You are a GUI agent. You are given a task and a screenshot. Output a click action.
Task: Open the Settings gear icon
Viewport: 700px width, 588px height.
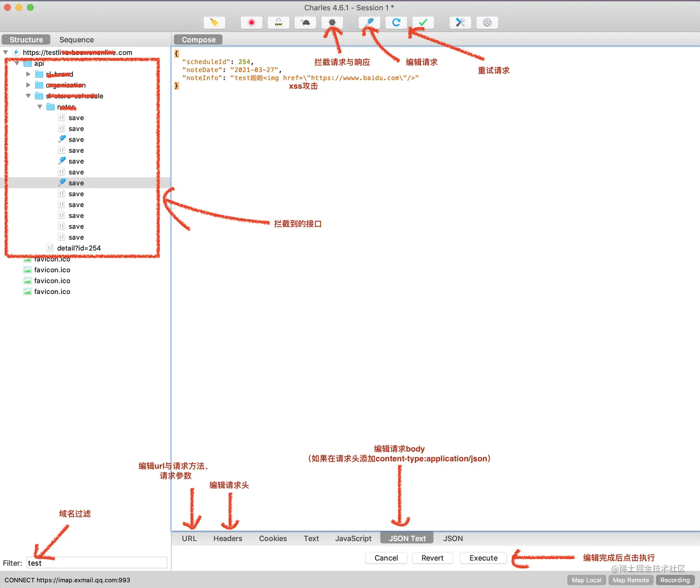(x=487, y=23)
